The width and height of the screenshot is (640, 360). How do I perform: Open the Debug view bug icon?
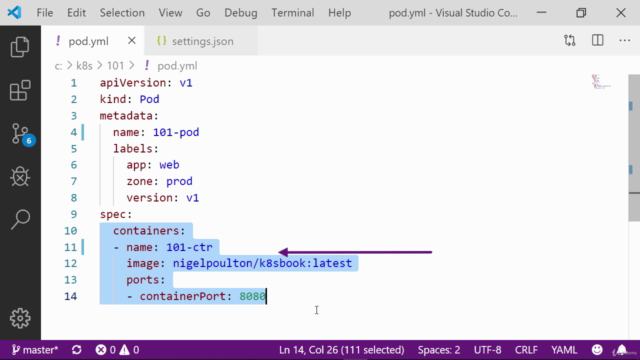pos(20,177)
